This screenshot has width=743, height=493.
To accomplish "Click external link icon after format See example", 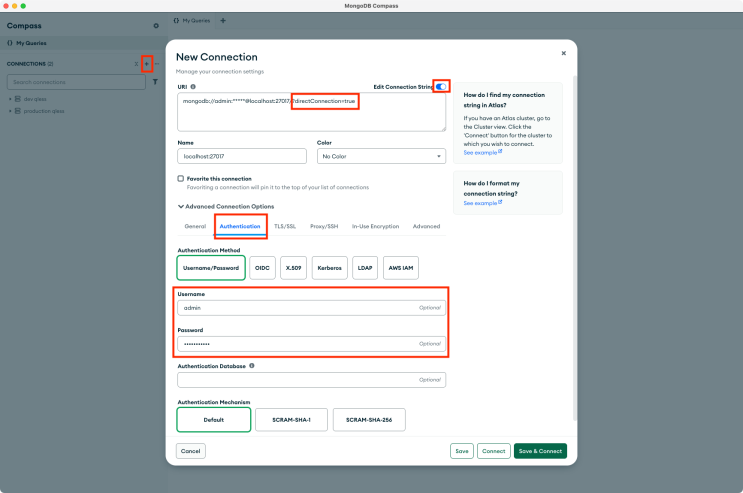I will coord(500,202).
